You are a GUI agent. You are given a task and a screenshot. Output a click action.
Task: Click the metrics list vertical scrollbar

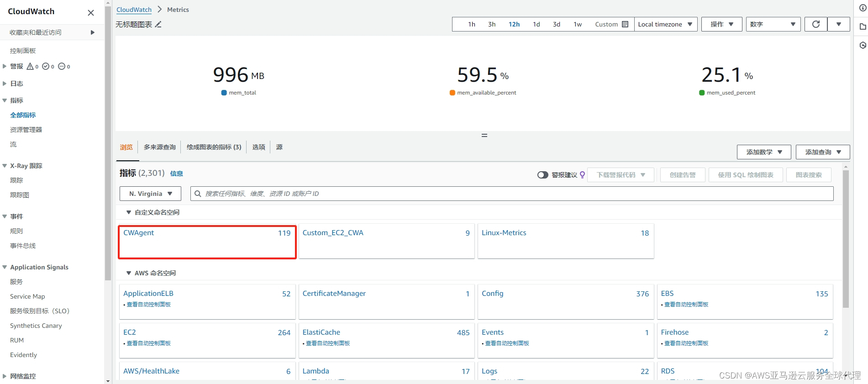846,239
